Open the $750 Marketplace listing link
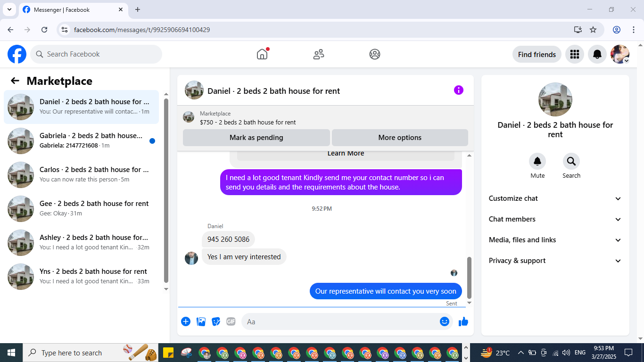Image resolution: width=644 pixels, height=362 pixels. 248,122
